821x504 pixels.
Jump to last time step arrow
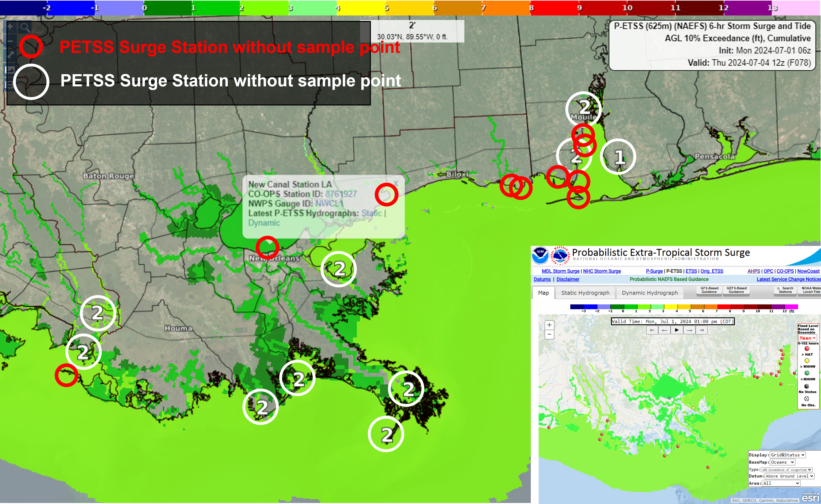point(702,330)
